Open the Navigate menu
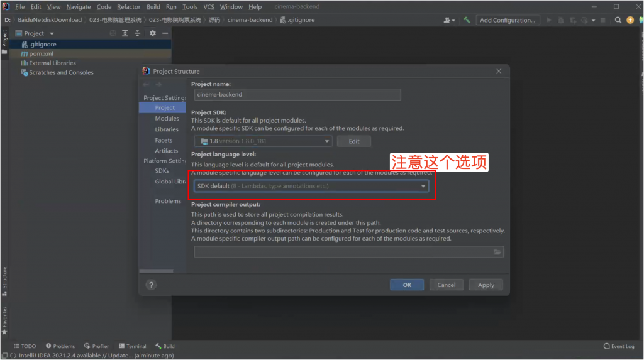The width and height of the screenshot is (644, 360). (79, 6)
